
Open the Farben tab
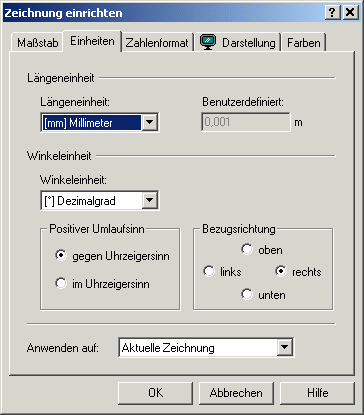coord(304,43)
